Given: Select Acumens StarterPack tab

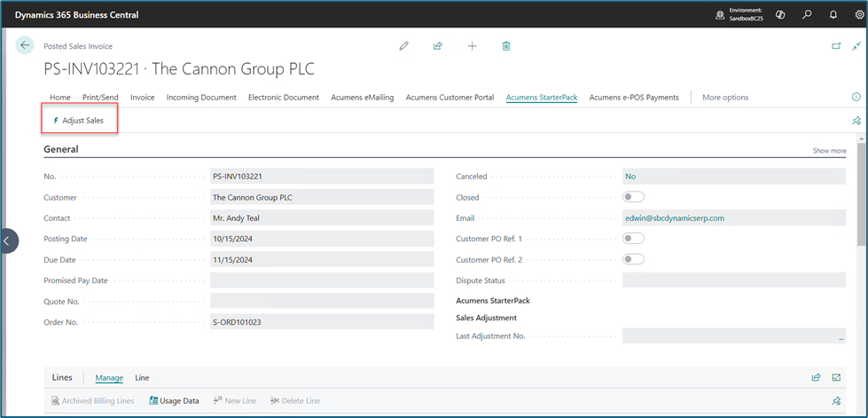Looking at the screenshot, I should point(542,97).
